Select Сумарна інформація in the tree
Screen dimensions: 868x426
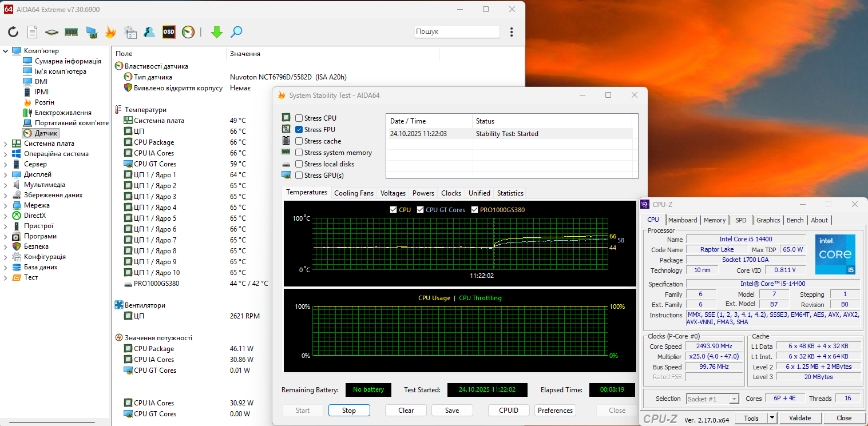(68, 61)
